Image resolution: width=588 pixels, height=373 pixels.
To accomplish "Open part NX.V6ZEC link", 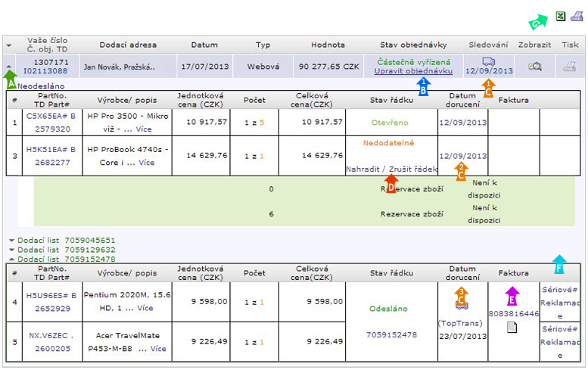I will tap(51, 336).
